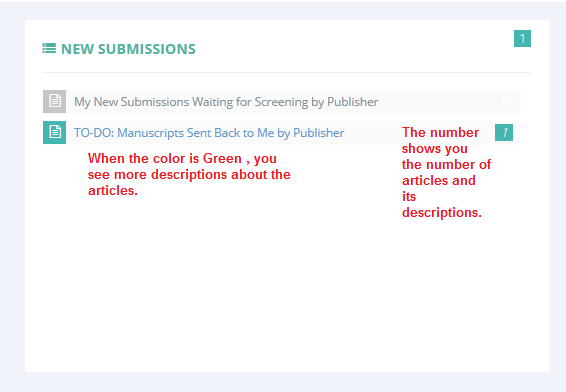Click the light gray background of the TO-DO row
This screenshot has width=566, height=392.
372,133
